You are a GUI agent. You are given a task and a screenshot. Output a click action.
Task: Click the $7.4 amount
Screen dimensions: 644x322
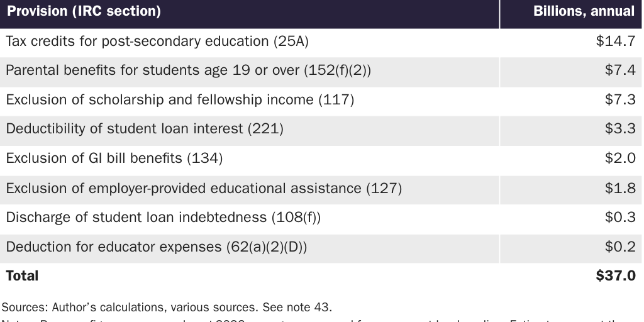coord(620,70)
